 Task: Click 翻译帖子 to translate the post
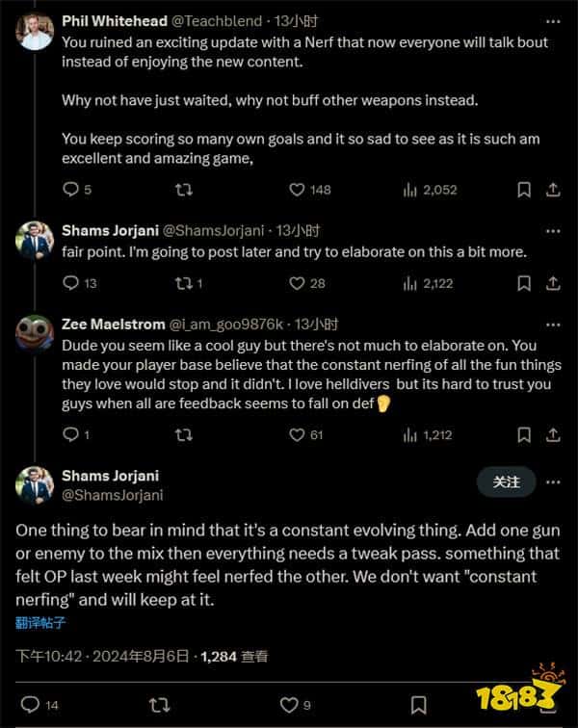pyautogui.click(x=41, y=622)
